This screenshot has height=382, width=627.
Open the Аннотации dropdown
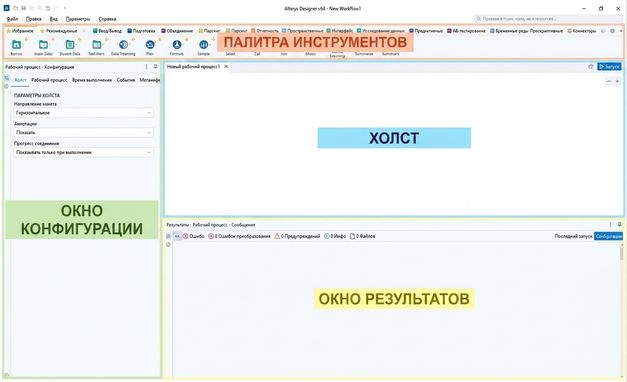84,132
